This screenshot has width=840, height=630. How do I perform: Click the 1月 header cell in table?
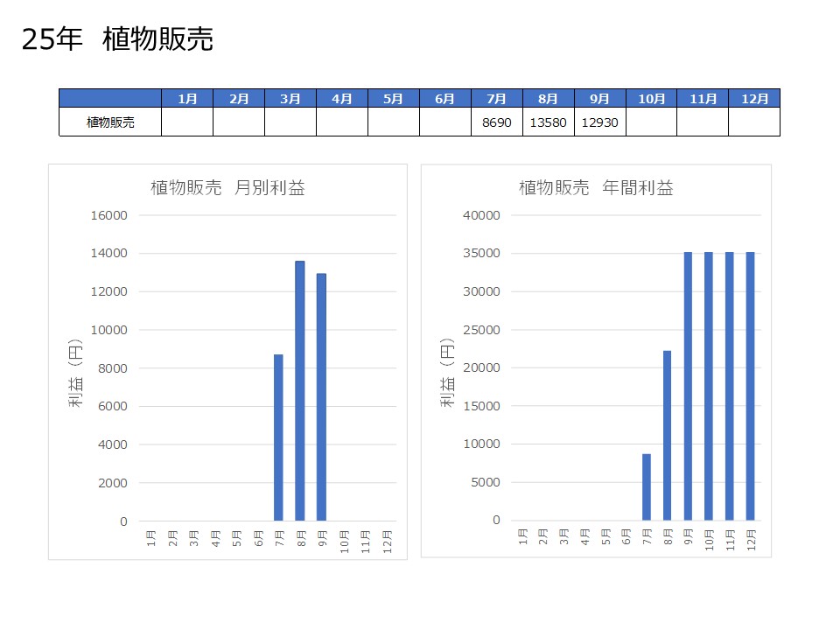pos(187,99)
